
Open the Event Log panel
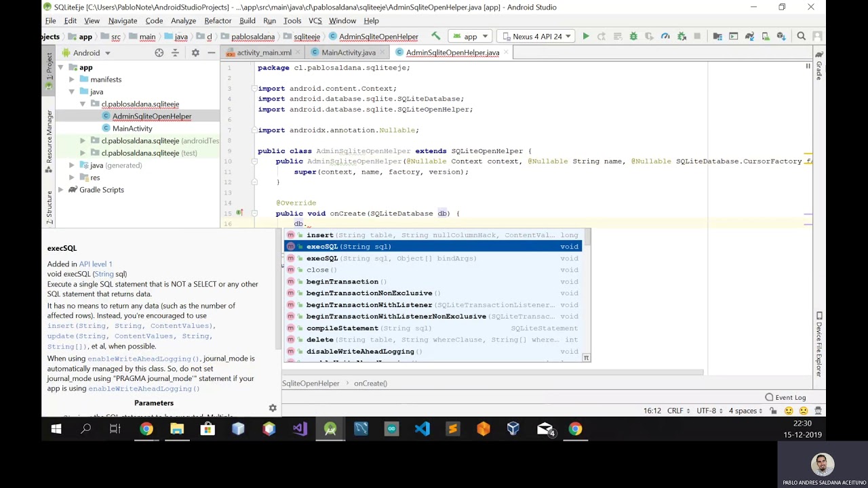point(785,397)
